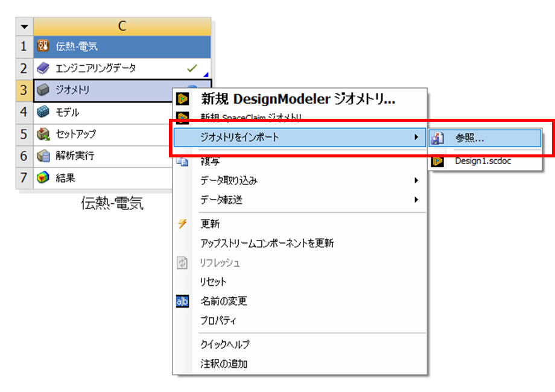Open データ転送 menu entry

300,200
